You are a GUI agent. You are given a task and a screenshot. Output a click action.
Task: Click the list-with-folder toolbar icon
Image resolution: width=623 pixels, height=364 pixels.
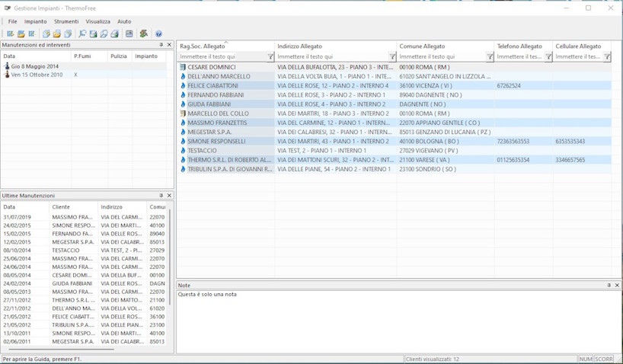click(x=21, y=34)
